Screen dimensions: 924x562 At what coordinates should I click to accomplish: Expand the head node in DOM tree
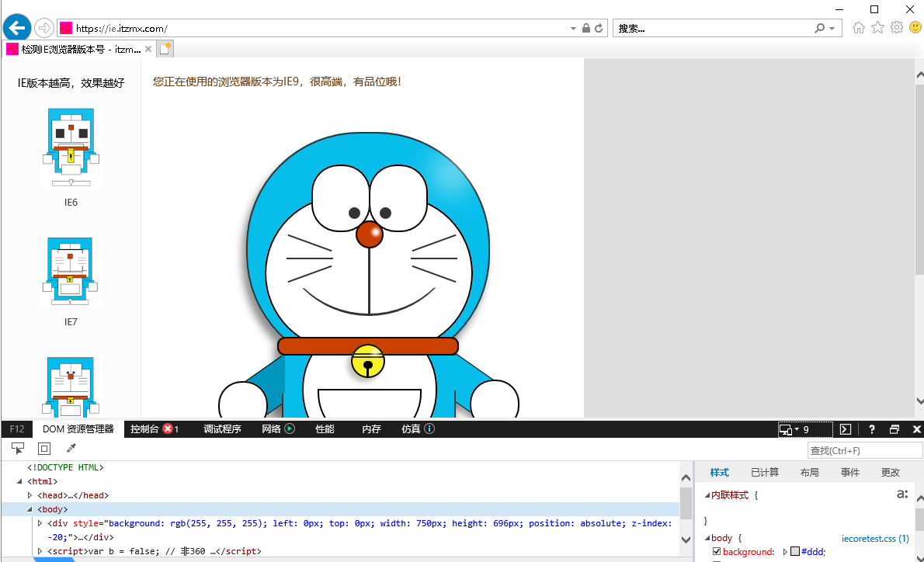tap(30, 495)
